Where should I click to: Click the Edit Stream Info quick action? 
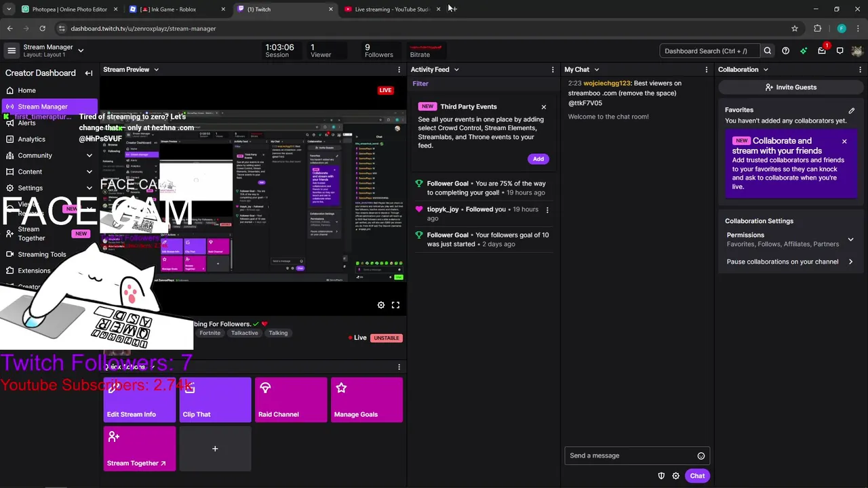[x=139, y=400]
